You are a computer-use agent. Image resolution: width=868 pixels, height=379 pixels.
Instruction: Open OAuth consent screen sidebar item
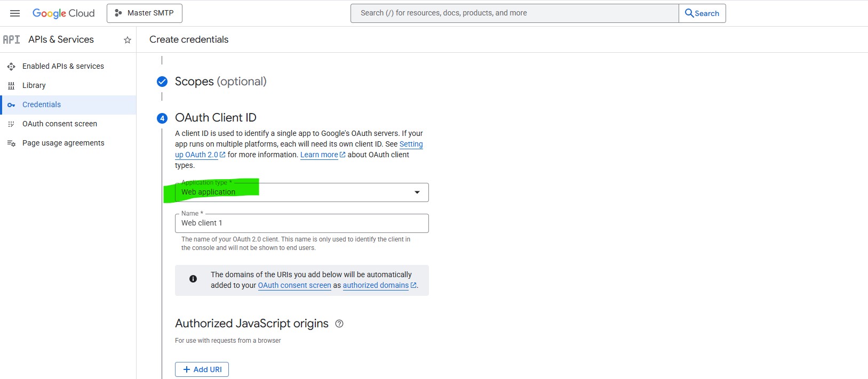pos(60,124)
